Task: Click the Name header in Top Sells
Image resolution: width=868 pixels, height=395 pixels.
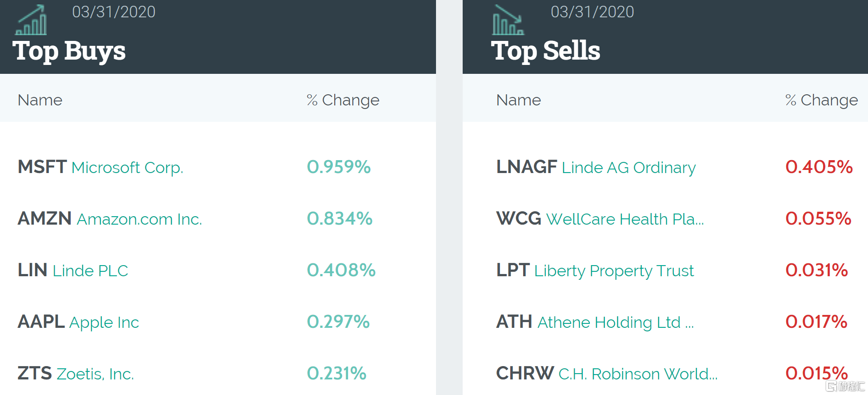Action: (518, 100)
